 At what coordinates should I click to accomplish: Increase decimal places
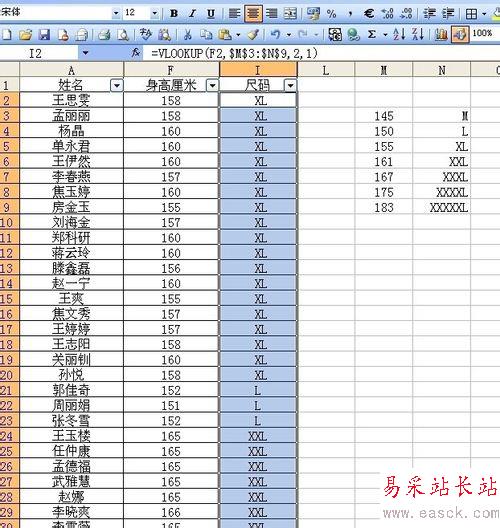(387, 13)
